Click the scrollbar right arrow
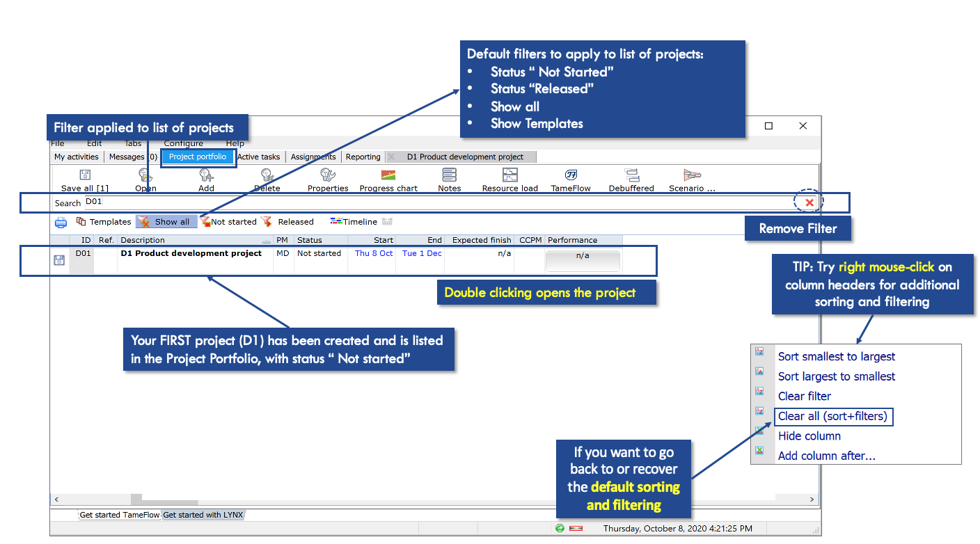Screen dimensions: 980x544 point(812,499)
